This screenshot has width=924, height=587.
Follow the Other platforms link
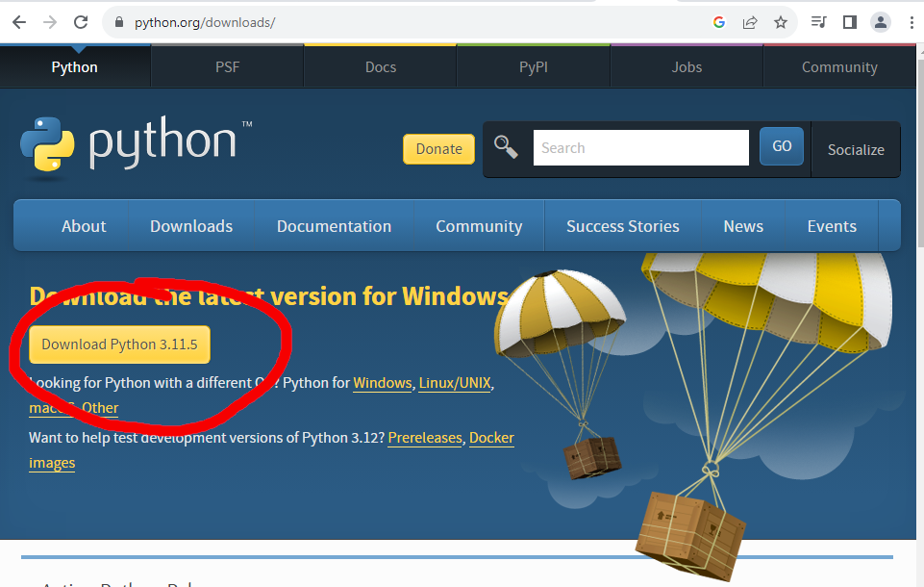tap(100, 408)
